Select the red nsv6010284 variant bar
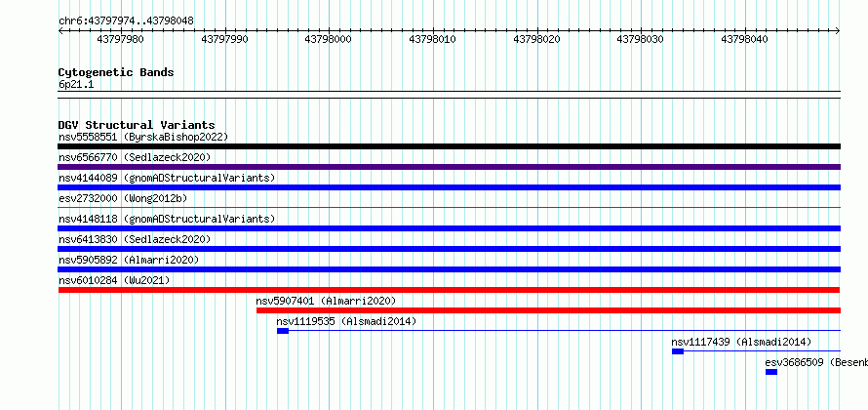This screenshot has width=868, height=410. coord(449,290)
